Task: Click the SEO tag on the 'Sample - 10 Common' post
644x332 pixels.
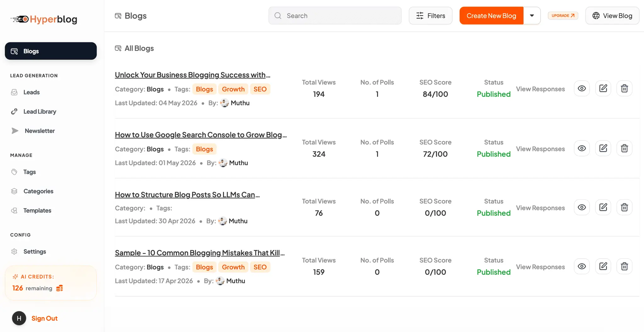Action: tap(260, 267)
